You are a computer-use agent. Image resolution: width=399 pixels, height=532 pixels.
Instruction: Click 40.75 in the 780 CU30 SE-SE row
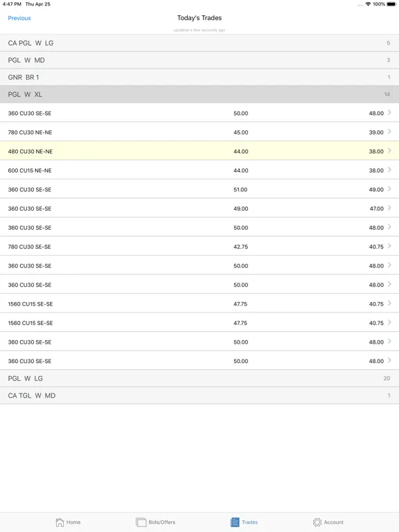tap(376, 247)
